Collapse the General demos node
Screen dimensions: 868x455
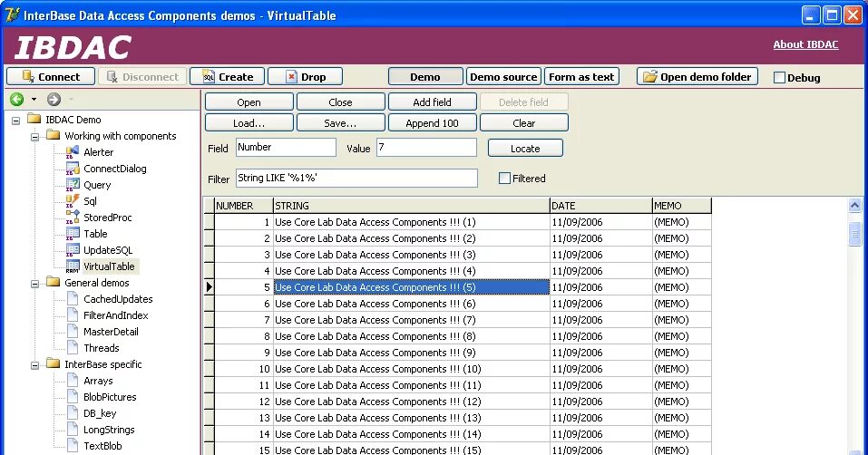(x=34, y=283)
